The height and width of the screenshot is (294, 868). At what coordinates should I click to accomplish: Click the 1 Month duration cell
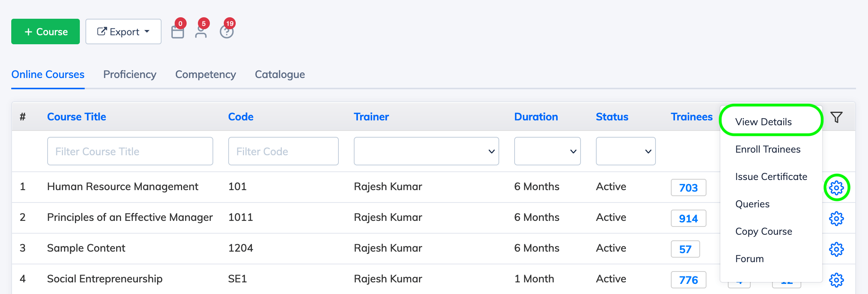pos(534,279)
